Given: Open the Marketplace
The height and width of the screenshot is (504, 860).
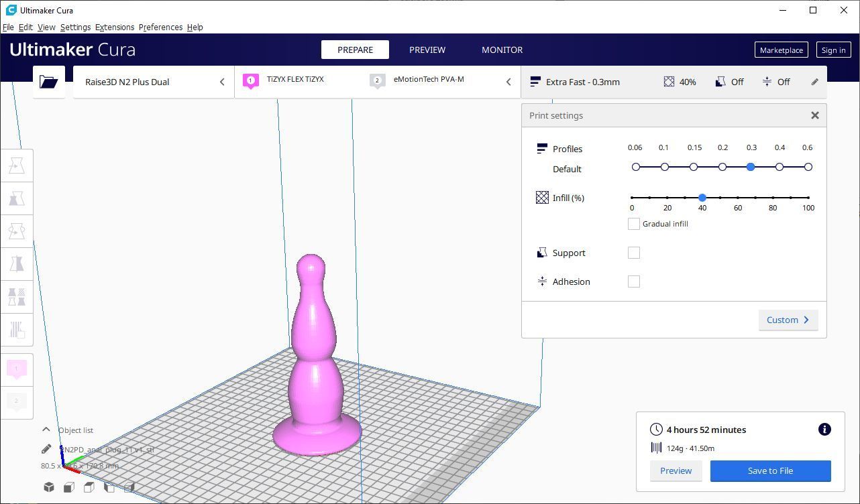Looking at the screenshot, I should pyautogui.click(x=782, y=50).
